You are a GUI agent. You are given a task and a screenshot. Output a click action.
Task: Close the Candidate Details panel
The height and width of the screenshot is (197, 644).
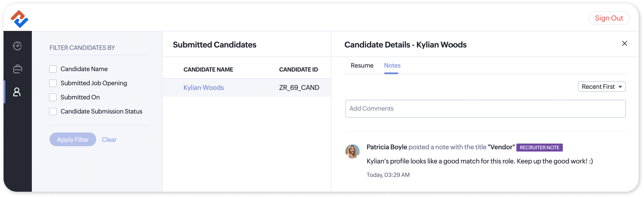[625, 43]
